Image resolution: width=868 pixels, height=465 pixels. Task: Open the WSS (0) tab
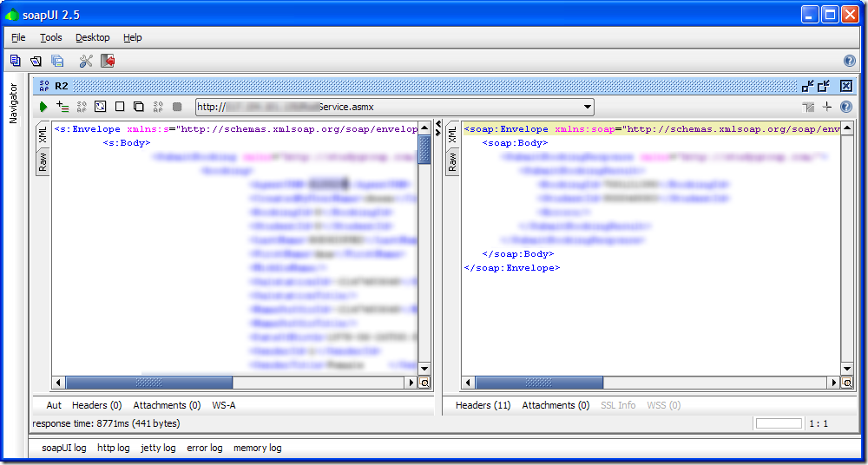coord(663,405)
